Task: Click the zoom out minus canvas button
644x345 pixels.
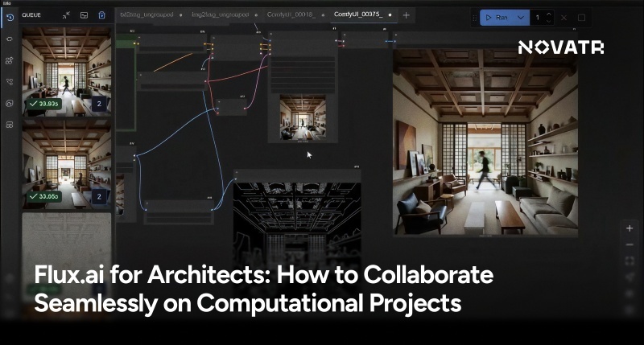Action: [630, 246]
